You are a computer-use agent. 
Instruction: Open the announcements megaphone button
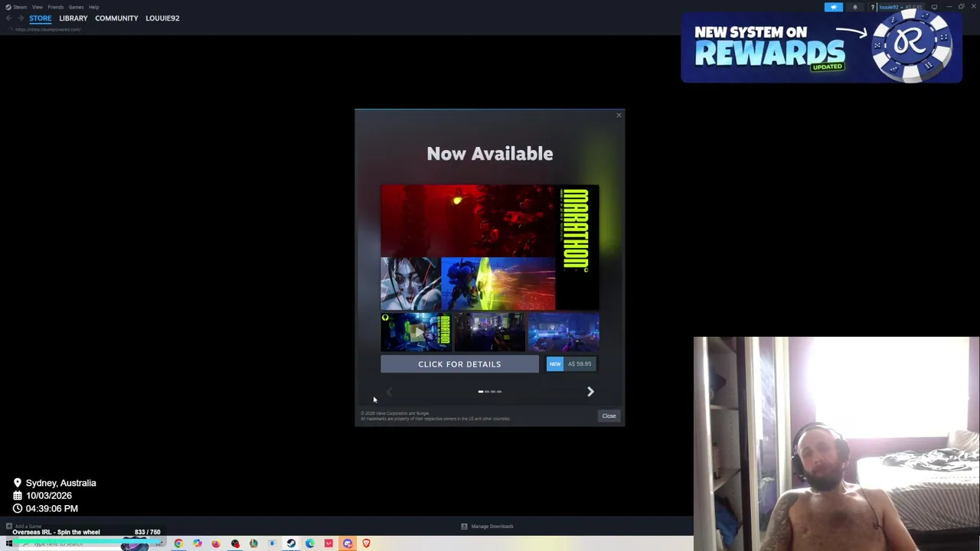pos(834,7)
